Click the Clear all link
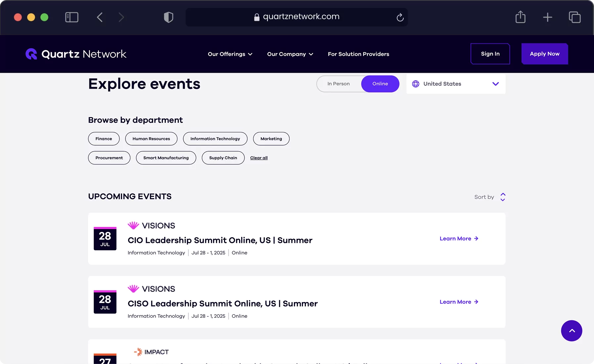Screen dimensions: 594x364 pyautogui.click(x=259, y=158)
